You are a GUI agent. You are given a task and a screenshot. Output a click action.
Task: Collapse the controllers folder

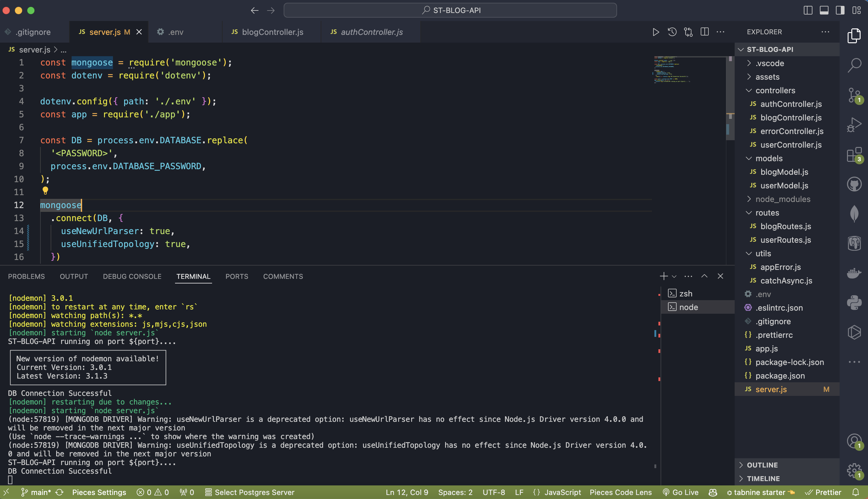[x=775, y=90]
